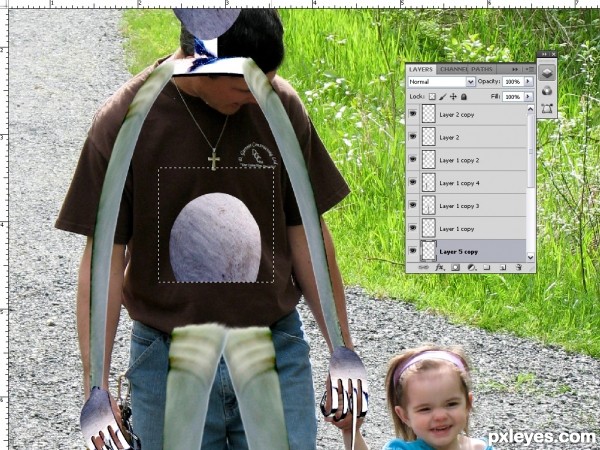Open the Opacity slider arrow

point(529,82)
